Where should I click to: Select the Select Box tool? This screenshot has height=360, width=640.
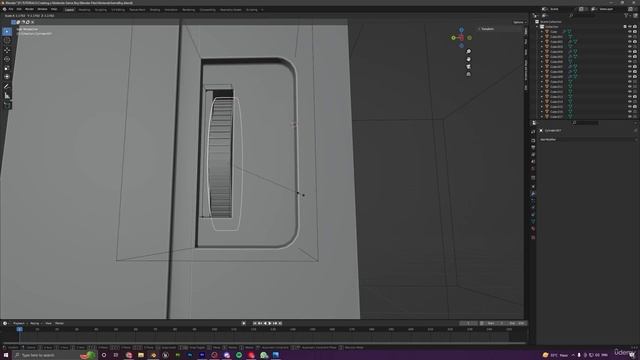coord(7,31)
